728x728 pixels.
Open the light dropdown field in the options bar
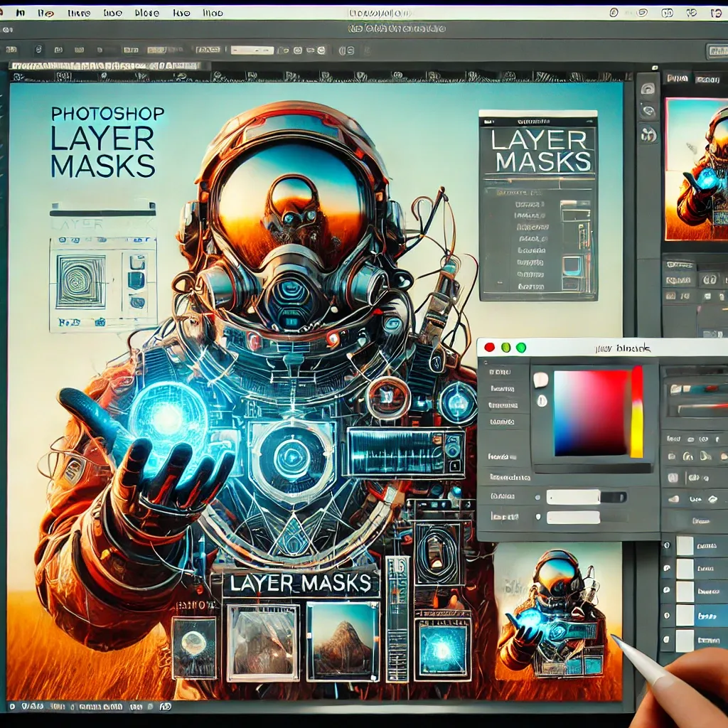click(252, 50)
